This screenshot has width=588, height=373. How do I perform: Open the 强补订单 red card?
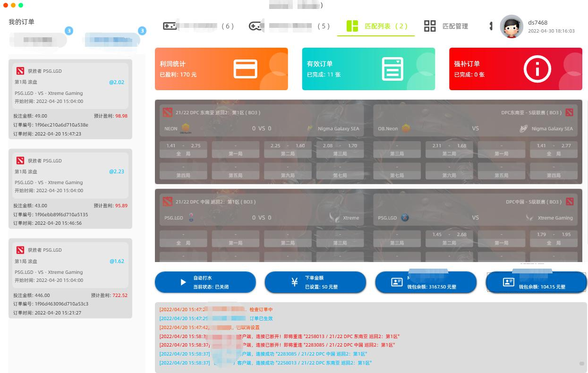516,69
